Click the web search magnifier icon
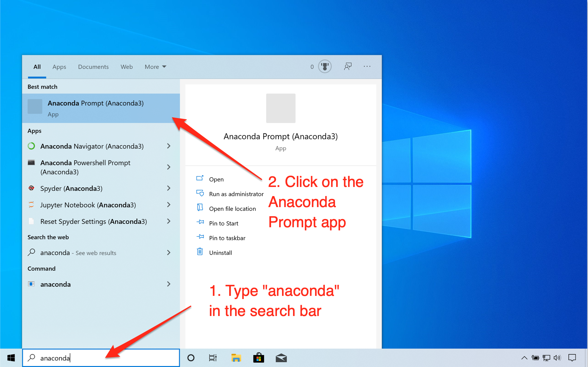This screenshot has height=367, width=588. [31, 252]
